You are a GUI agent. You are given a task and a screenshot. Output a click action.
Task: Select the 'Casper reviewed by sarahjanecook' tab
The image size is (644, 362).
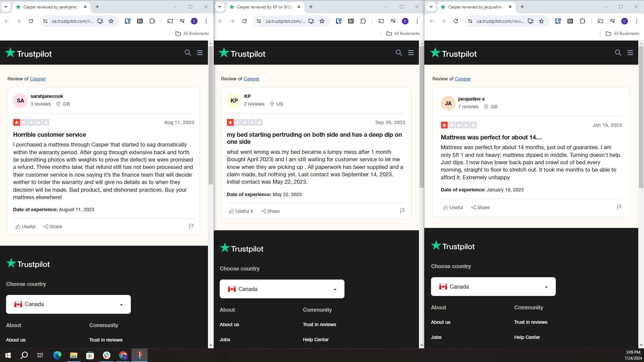(51, 7)
